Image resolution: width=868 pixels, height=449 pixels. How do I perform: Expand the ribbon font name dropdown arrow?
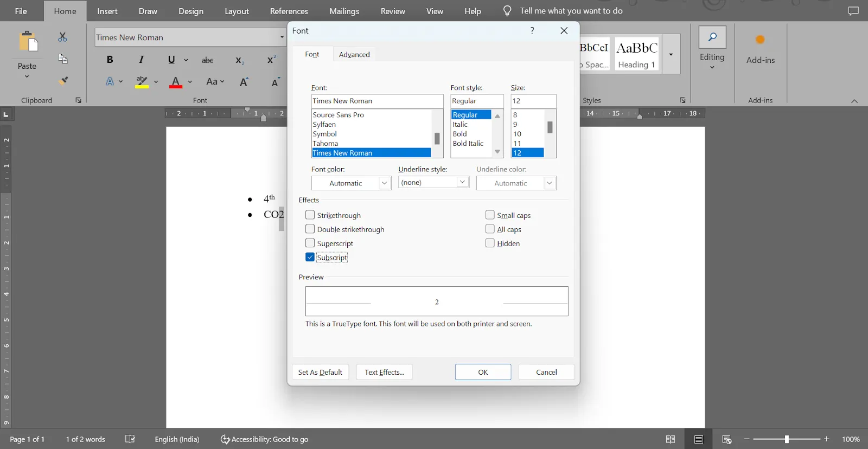tap(282, 37)
